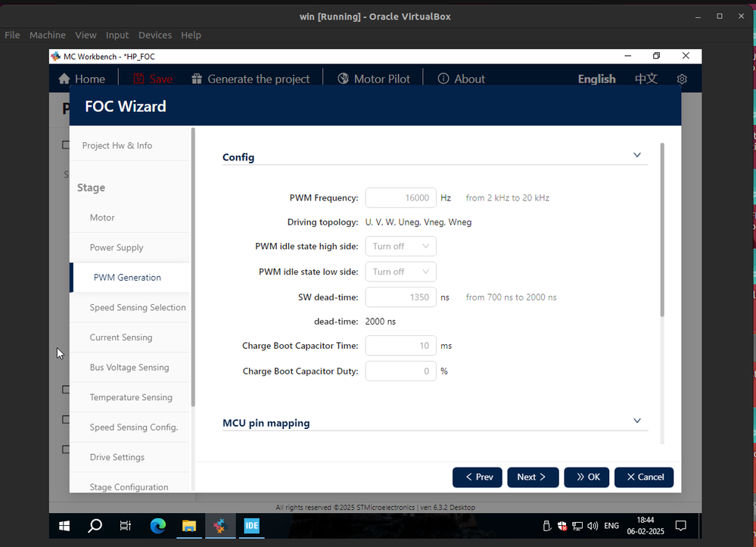Click the network tray icon
The height and width of the screenshot is (547, 756).
[577, 526]
